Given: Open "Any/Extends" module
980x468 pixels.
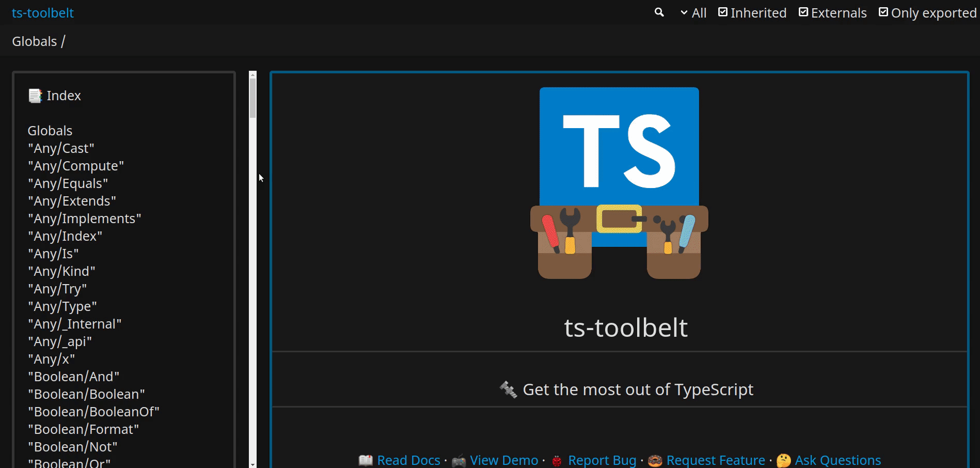Looking at the screenshot, I should point(72,201).
